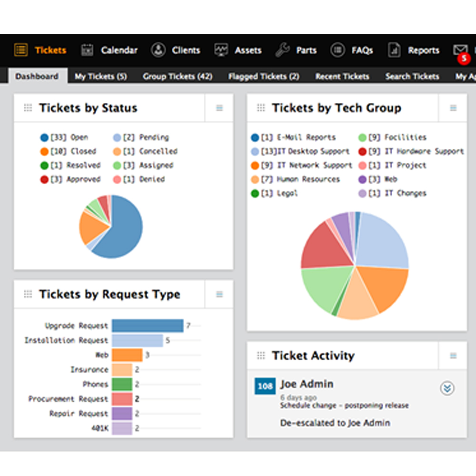Click the Upgrade Request bar in chart
This screenshot has height=476, width=476.
click(148, 326)
